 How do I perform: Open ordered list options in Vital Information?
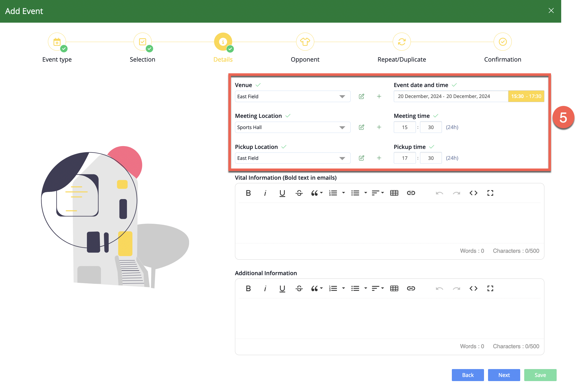click(343, 193)
